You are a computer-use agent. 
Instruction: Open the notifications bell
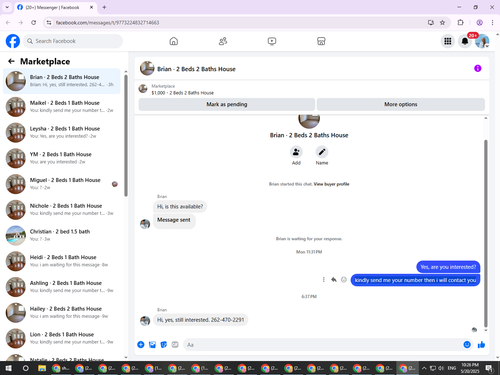pyautogui.click(x=465, y=41)
